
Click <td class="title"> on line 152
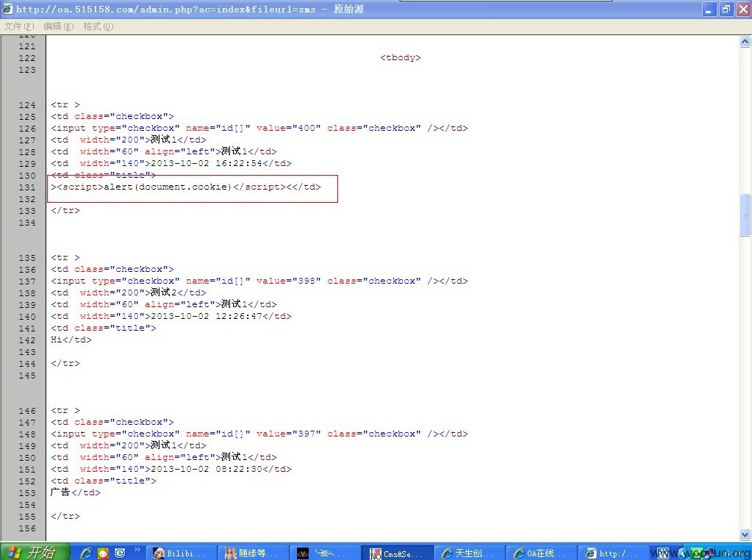104,481
